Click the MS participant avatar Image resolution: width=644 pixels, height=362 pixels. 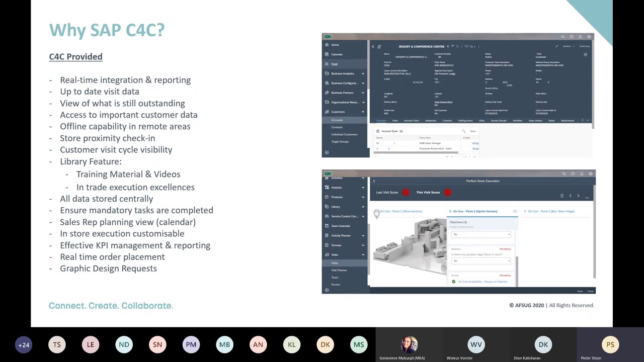point(359,344)
